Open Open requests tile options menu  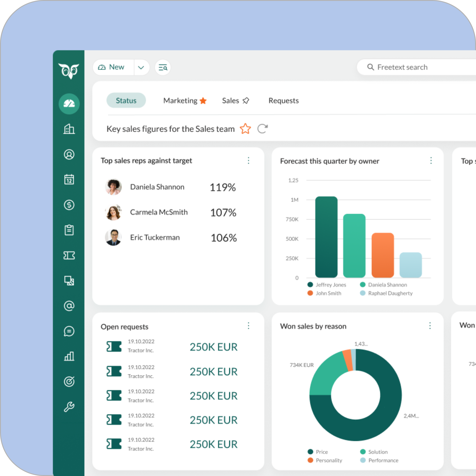tap(249, 325)
